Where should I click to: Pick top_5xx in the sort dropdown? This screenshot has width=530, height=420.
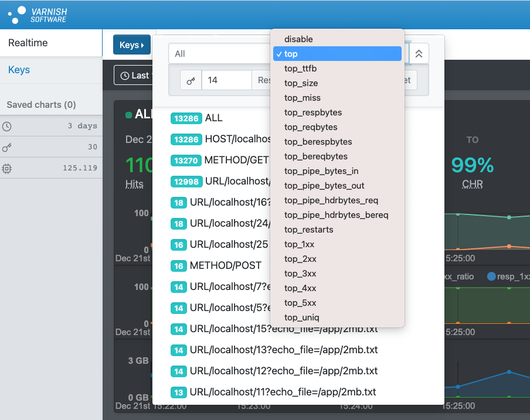pyautogui.click(x=300, y=303)
